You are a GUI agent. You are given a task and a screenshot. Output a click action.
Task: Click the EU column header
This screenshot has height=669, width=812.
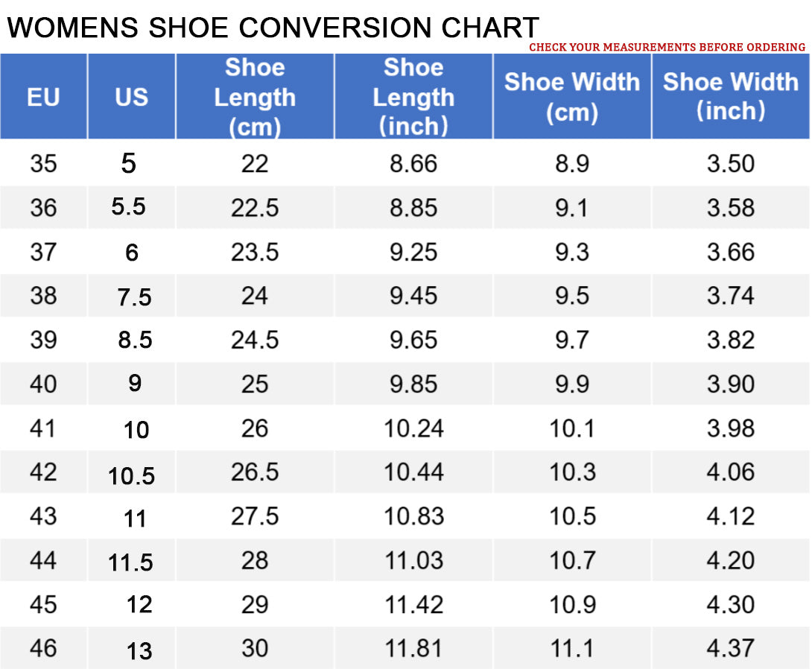(x=43, y=97)
